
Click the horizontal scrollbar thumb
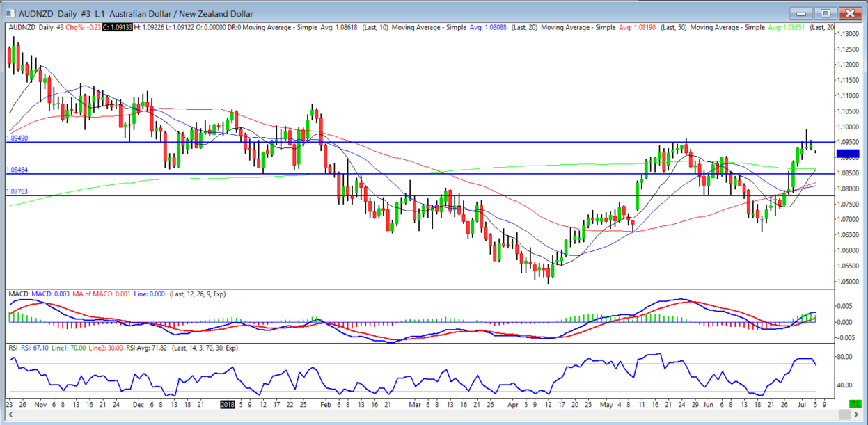[845, 415]
